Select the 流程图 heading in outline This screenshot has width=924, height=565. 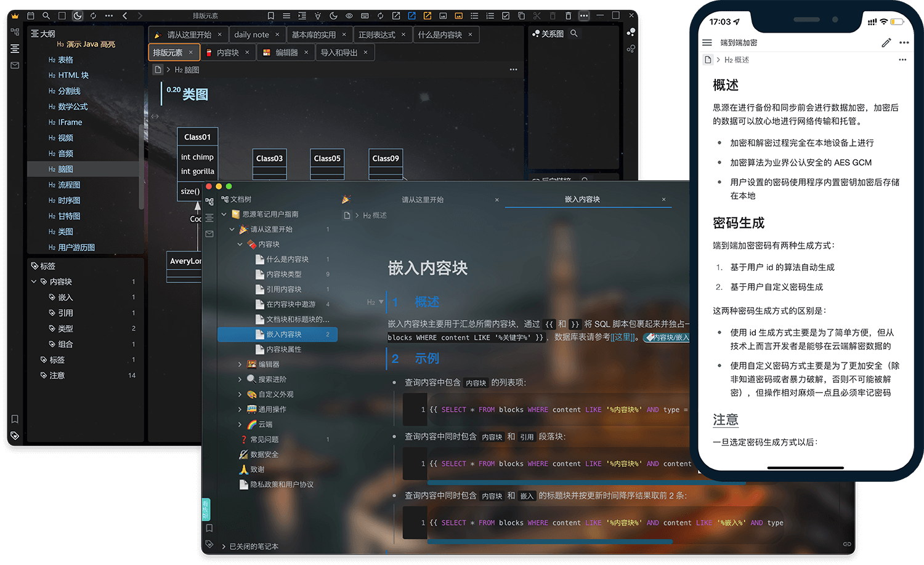point(69,185)
